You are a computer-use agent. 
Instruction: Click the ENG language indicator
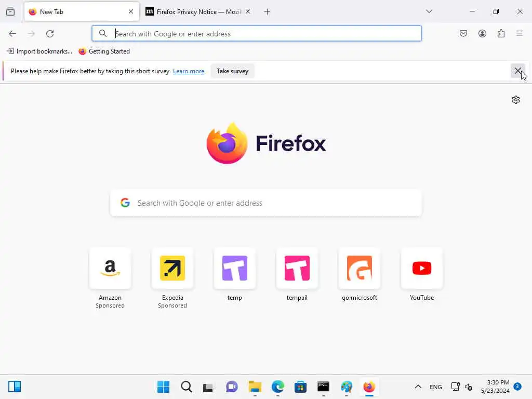(x=436, y=387)
